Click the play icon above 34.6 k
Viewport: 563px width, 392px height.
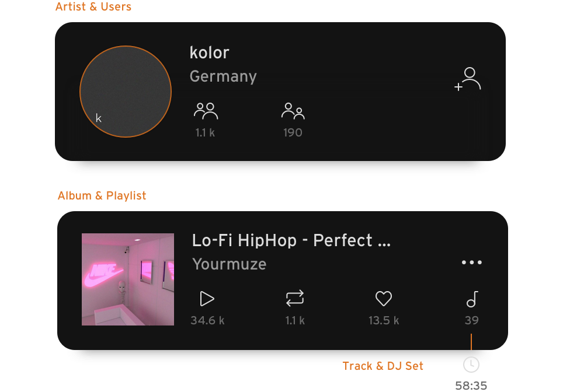tap(207, 299)
